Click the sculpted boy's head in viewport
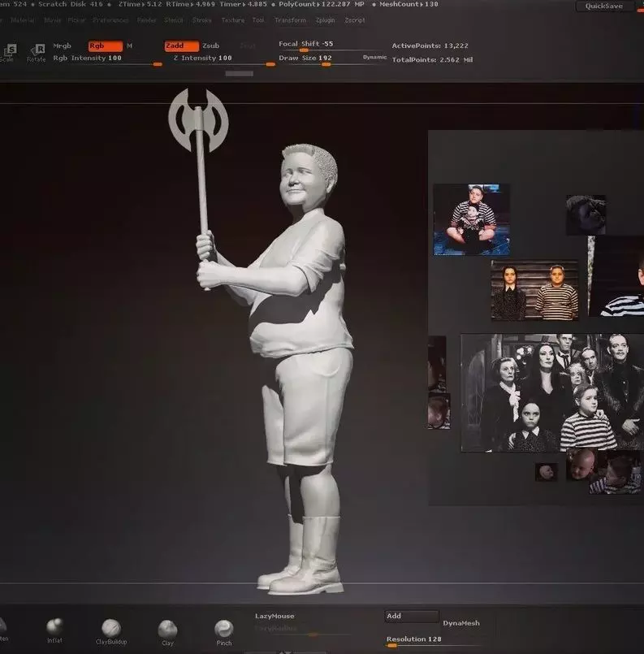Image resolution: width=644 pixels, height=654 pixels. coord(309,180)
